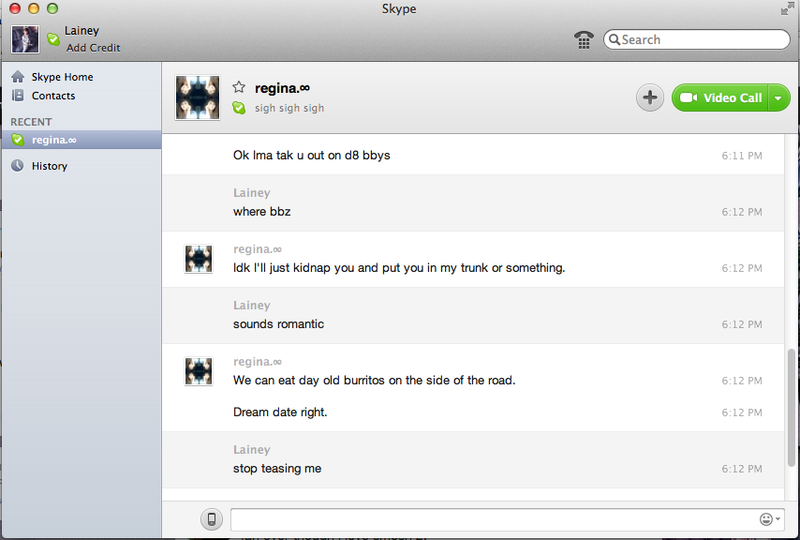This screenshot has height=540, width=800.
Task: Click the dial pad phone icon
Action: pos(584,40)
